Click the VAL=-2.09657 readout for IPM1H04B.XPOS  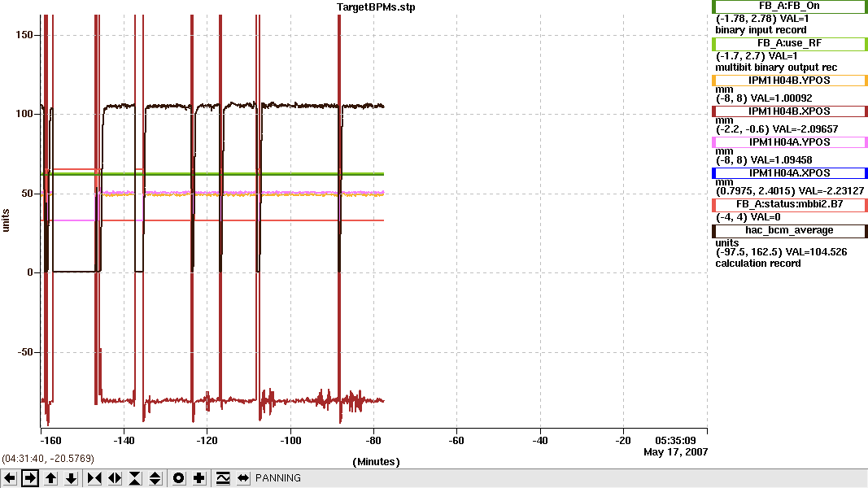pyautogui.click(x=805, y=129)
